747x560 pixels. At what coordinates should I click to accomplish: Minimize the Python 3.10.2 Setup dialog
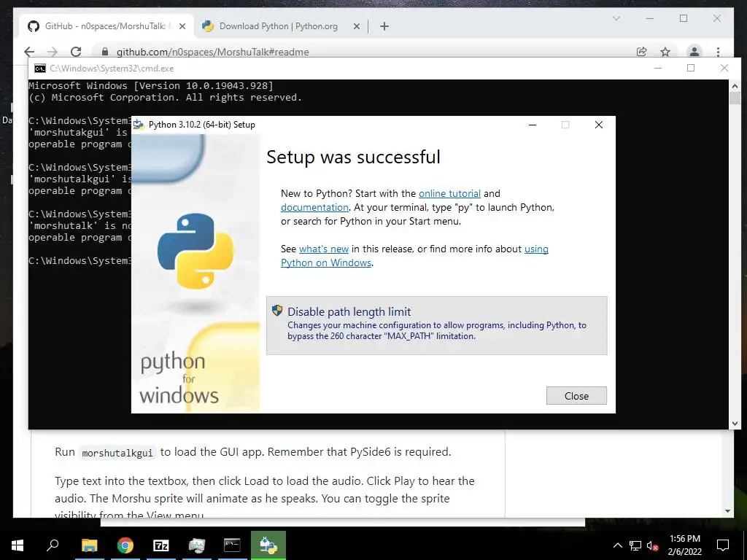pos(533,125)
